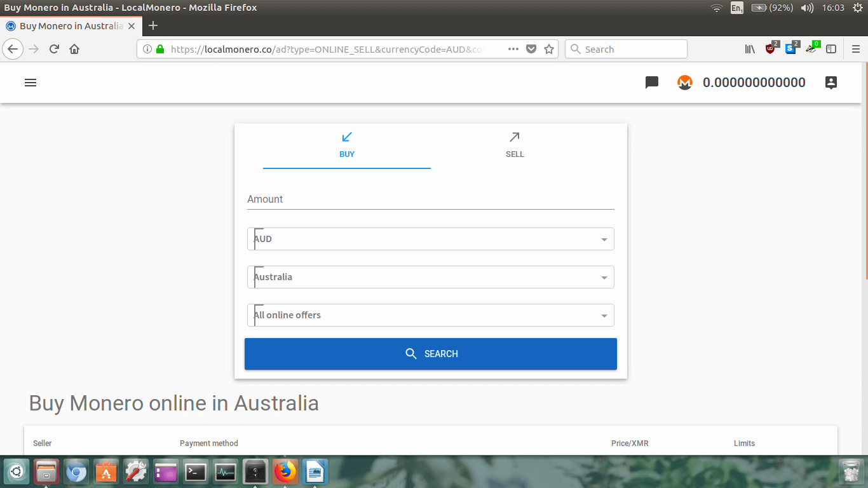Switch to the SELL tab

point(515,146)
